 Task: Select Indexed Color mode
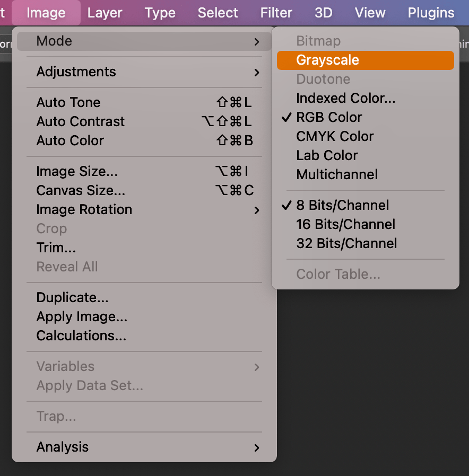[345, 98]
